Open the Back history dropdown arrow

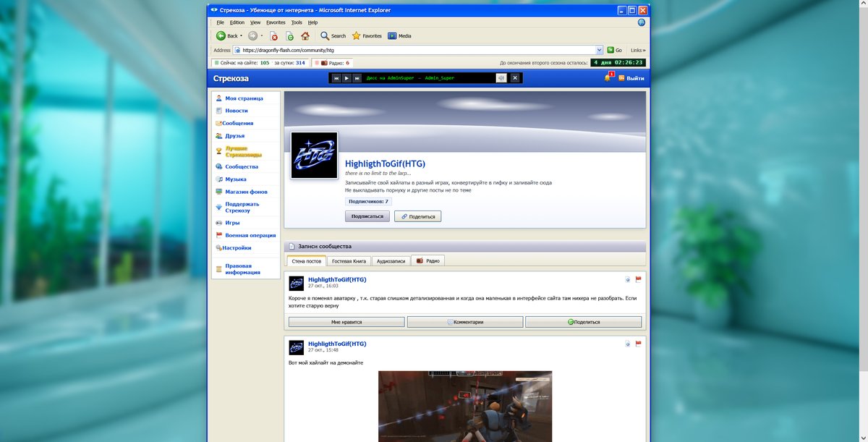click(242, 35)
